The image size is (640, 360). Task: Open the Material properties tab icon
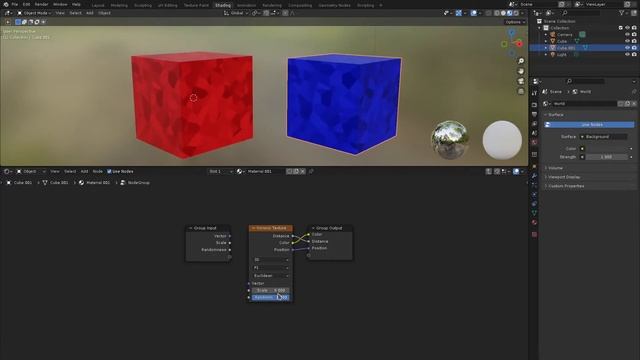tap(534, 222)
